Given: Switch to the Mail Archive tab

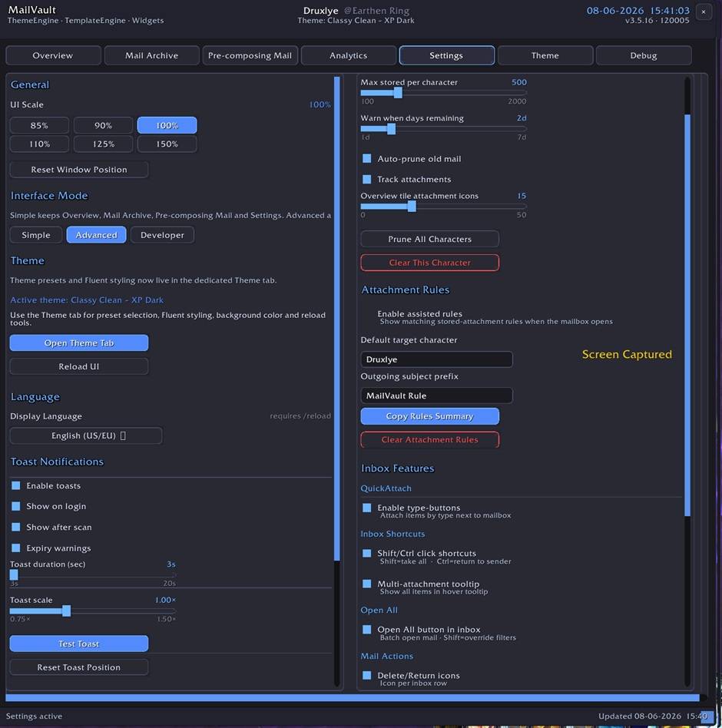Looking at the screenshot, I should coord(151,55).
